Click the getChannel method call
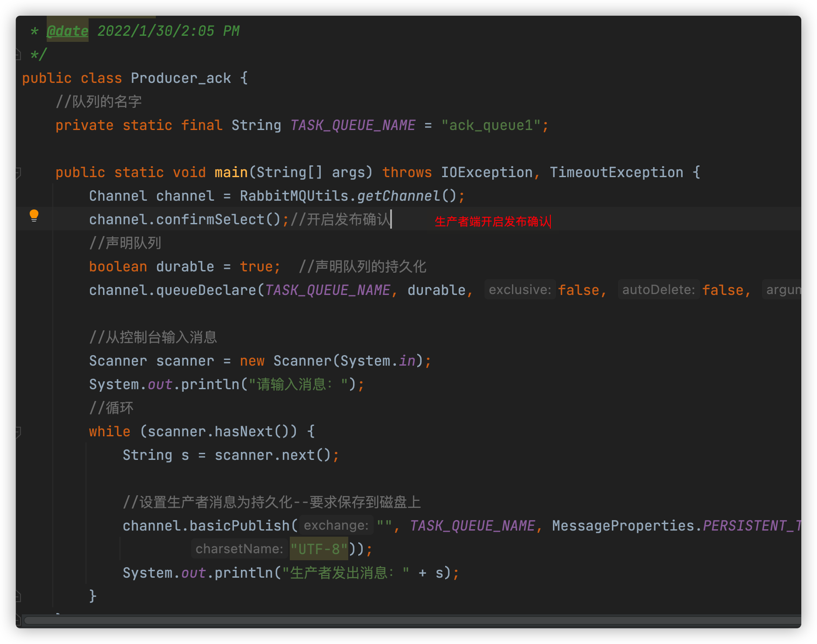 (398, 196)
